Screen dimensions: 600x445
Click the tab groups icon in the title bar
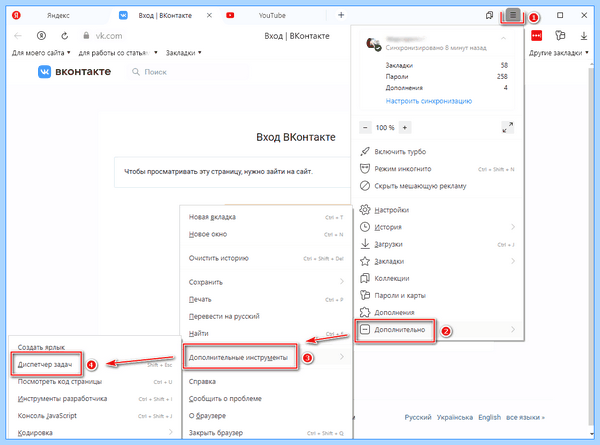(489, 15)
